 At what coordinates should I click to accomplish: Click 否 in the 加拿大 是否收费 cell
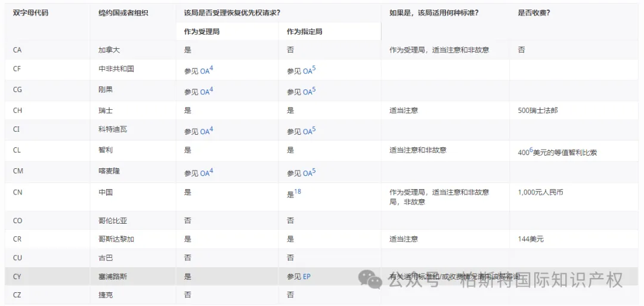pos(522,50)
